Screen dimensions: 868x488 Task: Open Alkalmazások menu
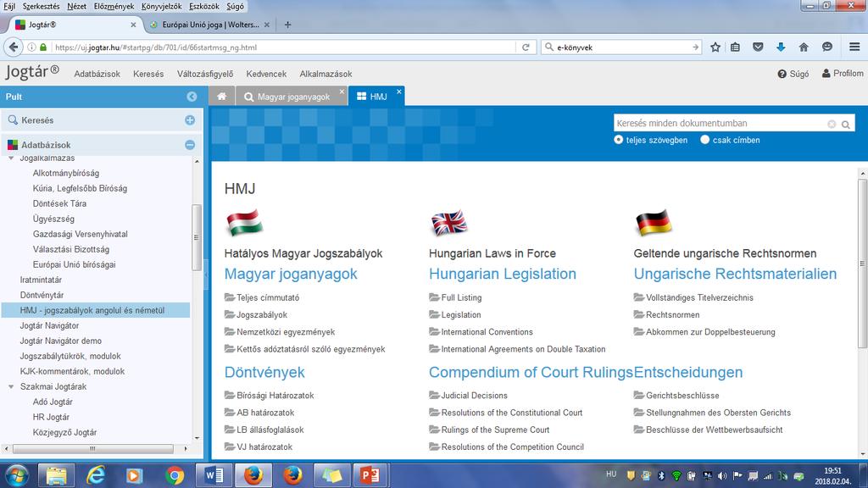(325, 74)
